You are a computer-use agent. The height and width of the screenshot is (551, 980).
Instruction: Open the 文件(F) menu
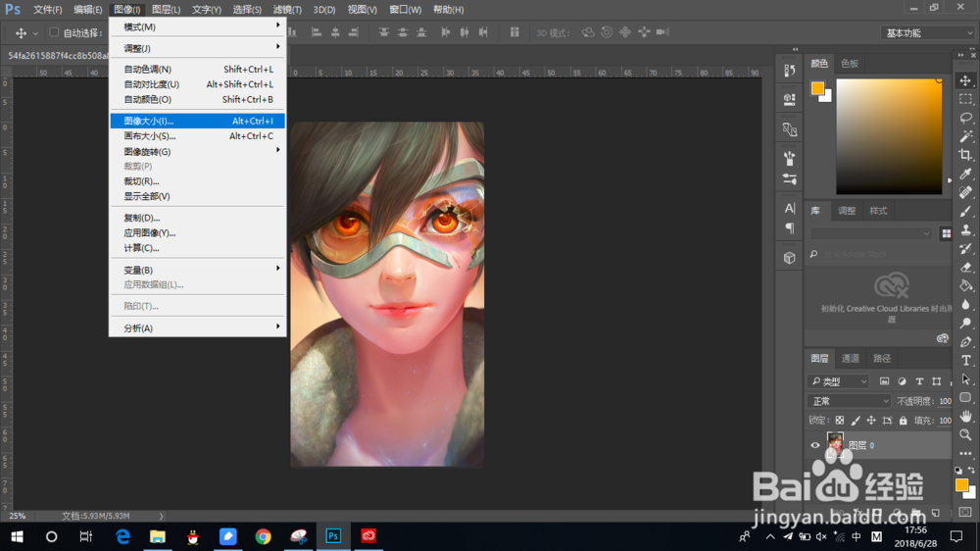coord(47,10)
